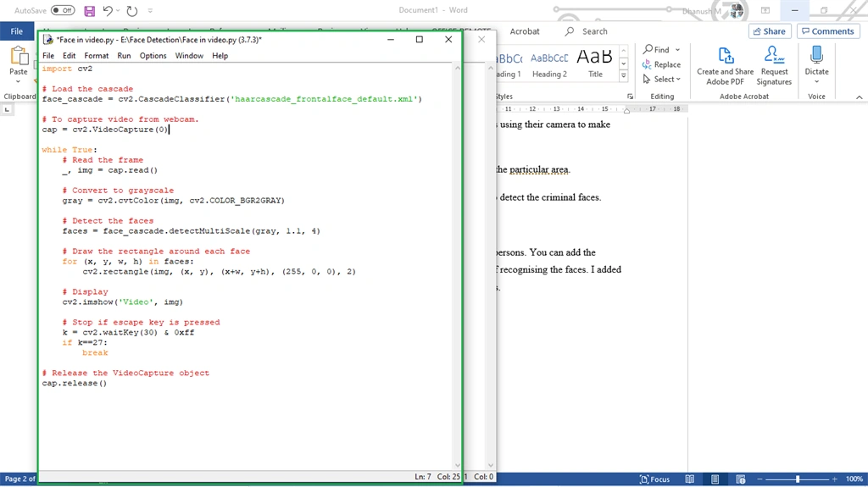Click the Search box in Word ribbon
Screen dimensions: 868x487
point(587,31)
